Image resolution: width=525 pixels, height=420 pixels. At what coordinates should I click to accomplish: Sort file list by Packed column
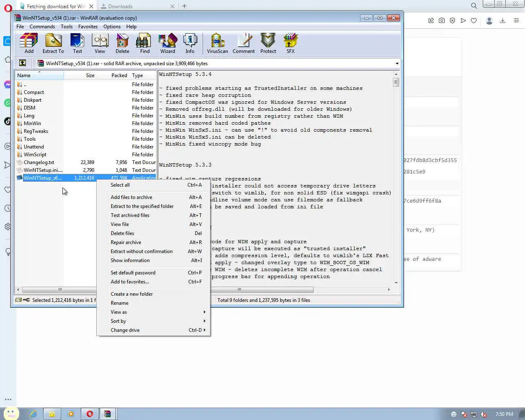tap(113, 75)
